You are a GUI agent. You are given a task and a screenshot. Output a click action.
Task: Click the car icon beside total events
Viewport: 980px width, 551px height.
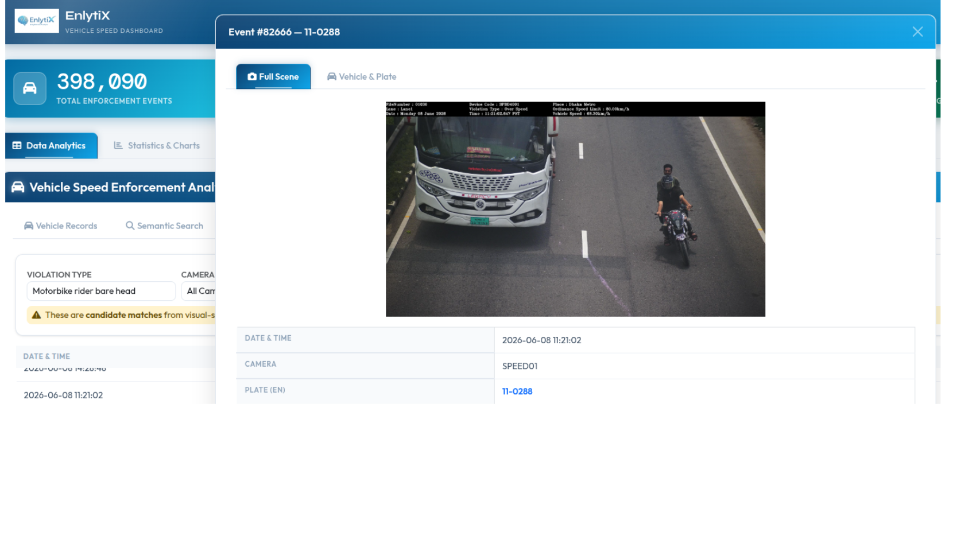pos(30,88)
